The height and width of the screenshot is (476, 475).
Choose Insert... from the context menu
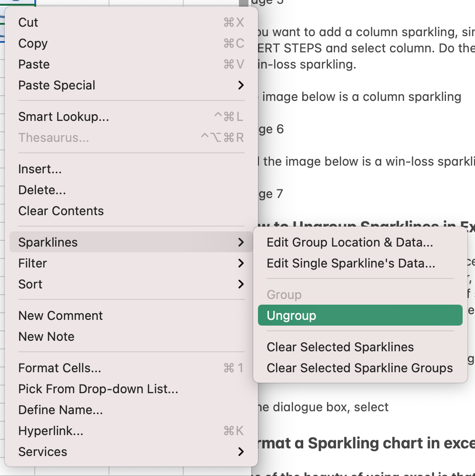click(40, 169)
